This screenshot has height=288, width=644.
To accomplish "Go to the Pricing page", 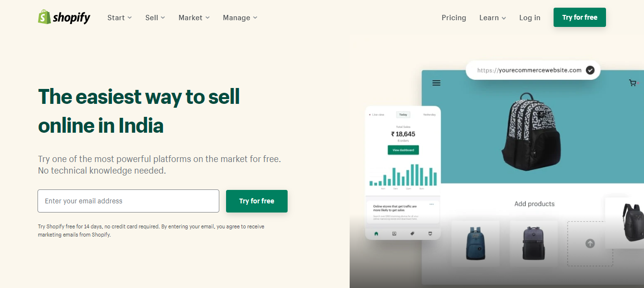I will tap(454, 18).
